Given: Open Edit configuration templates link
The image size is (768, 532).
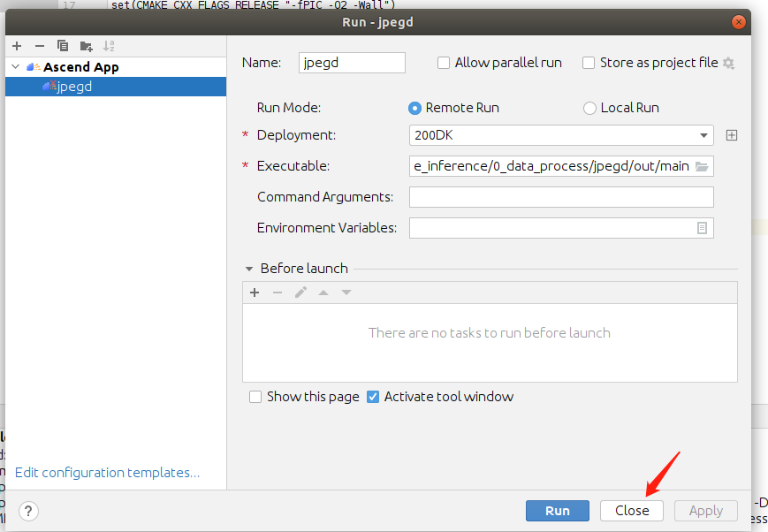Looking at the screenshot, I should coord(107,473).
